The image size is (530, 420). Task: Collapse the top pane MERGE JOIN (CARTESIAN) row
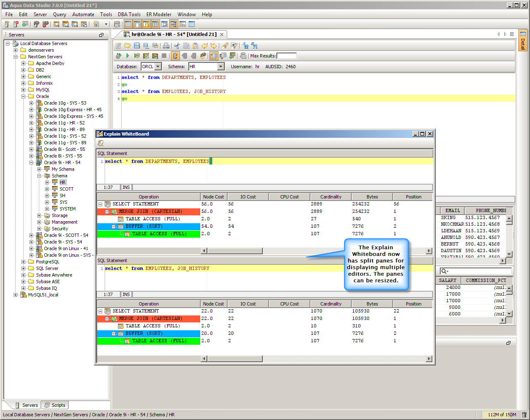107,212
